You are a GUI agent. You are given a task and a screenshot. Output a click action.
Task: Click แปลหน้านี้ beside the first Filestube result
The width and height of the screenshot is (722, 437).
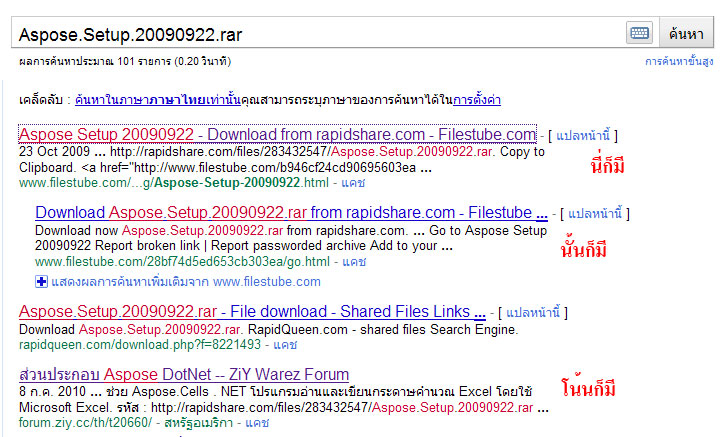coord(583,135)
